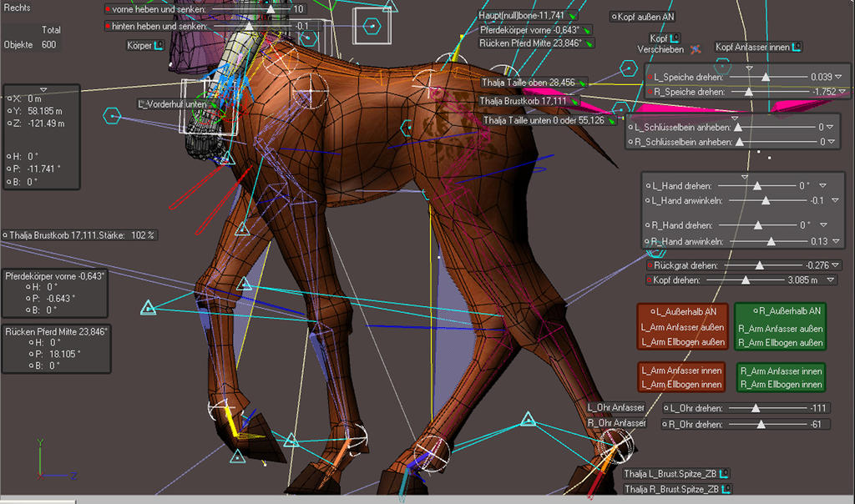Click the P -0.643° value under Pferdekörper vorne
855x504 pixels.
(61, 299)
